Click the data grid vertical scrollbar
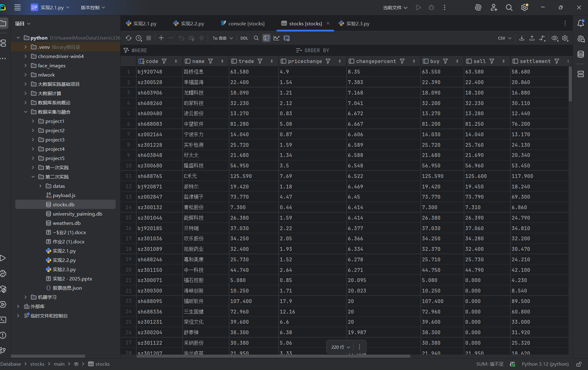Viewport: 588px width, 370px height. point(570,84)
